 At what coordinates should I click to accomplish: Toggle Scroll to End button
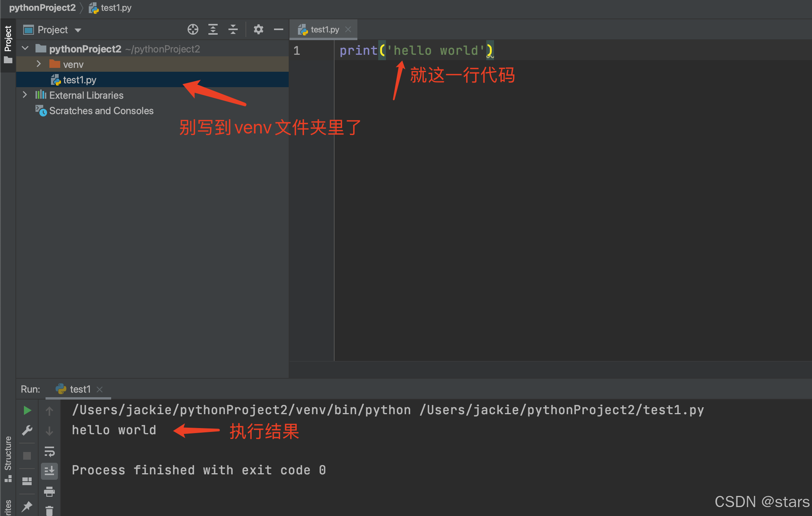(x=49, y=471)
